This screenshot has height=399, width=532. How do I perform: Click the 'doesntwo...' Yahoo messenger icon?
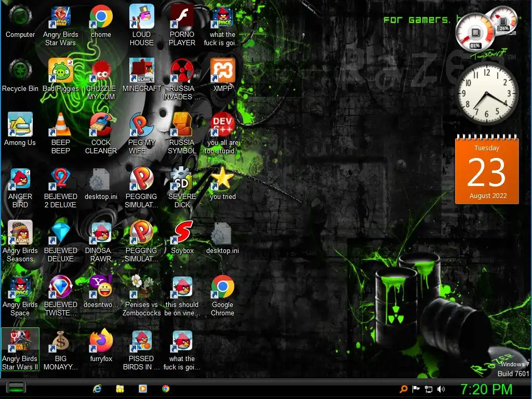coord(101,292)
